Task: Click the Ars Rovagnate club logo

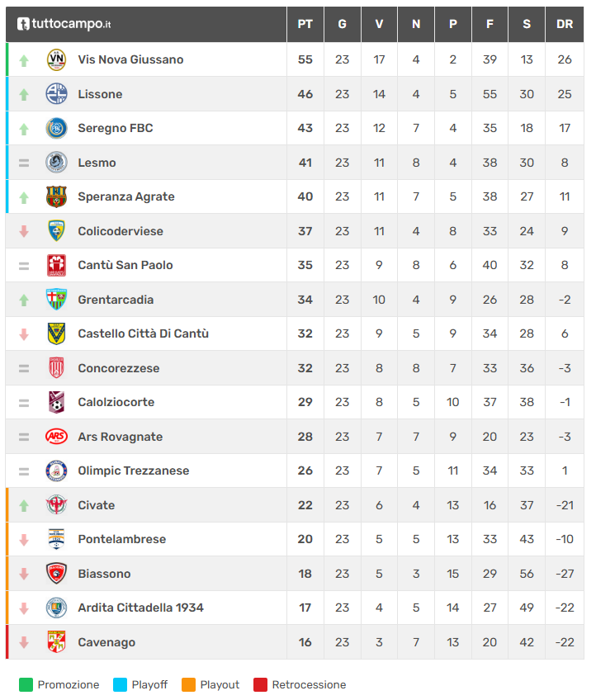Action: pos(56,437)
